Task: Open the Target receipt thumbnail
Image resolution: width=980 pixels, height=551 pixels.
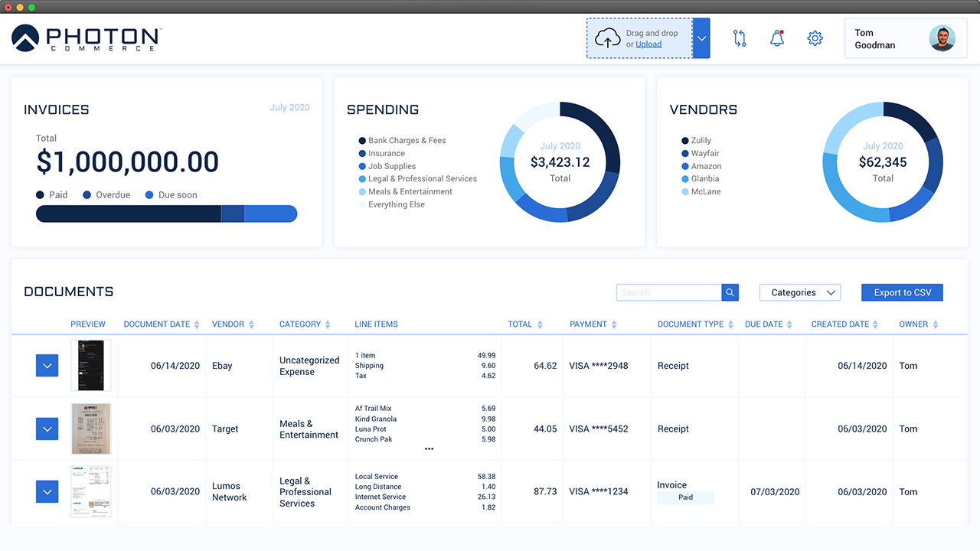Action: 91,429
